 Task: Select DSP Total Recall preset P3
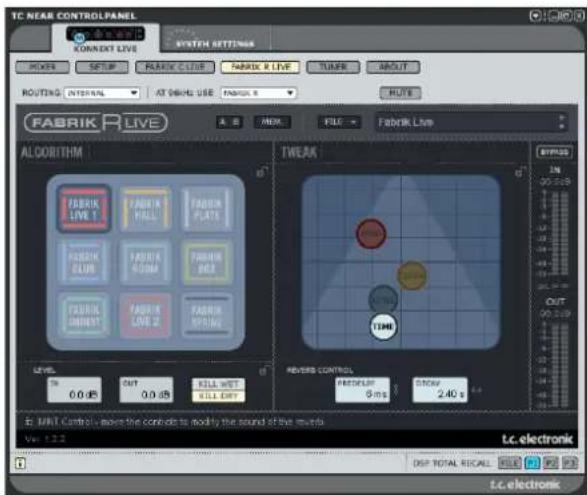(569, 463)
